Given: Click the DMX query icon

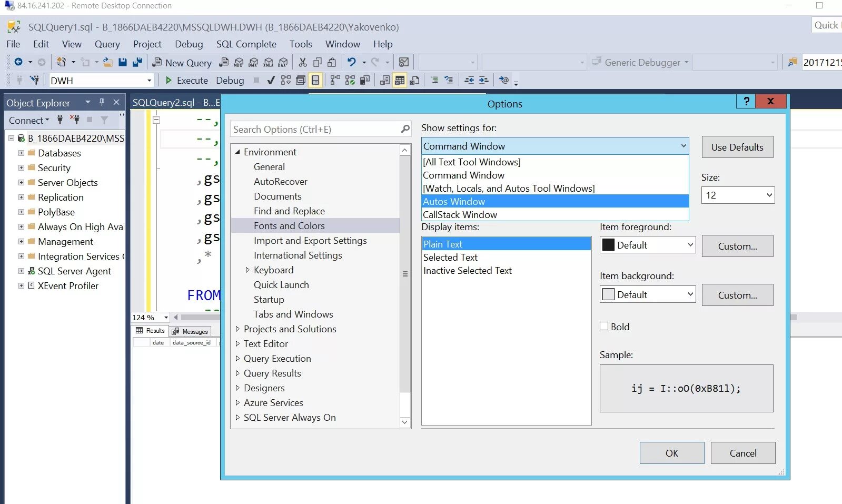Looking at the screenshot, I should (x=253, y=62).
